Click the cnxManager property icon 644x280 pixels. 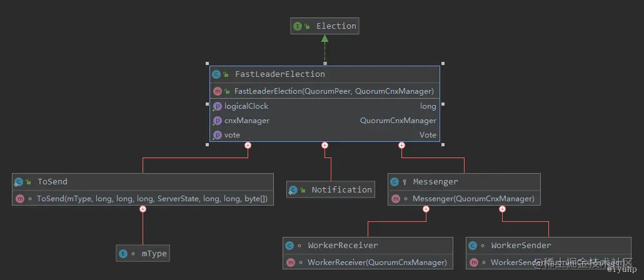pos(217,121)
